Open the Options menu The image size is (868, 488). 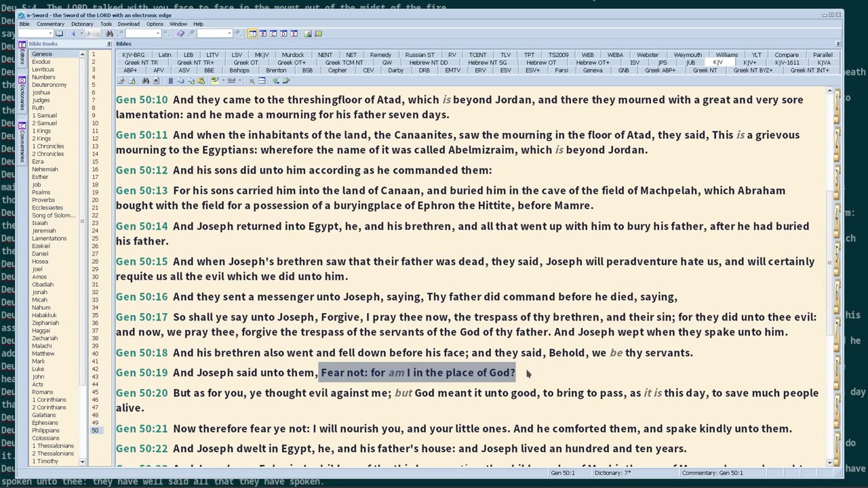tap(155, 24)
